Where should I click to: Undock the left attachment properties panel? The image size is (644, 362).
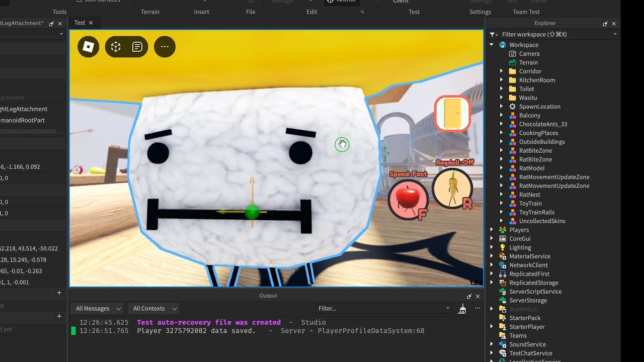click(51, 24)
